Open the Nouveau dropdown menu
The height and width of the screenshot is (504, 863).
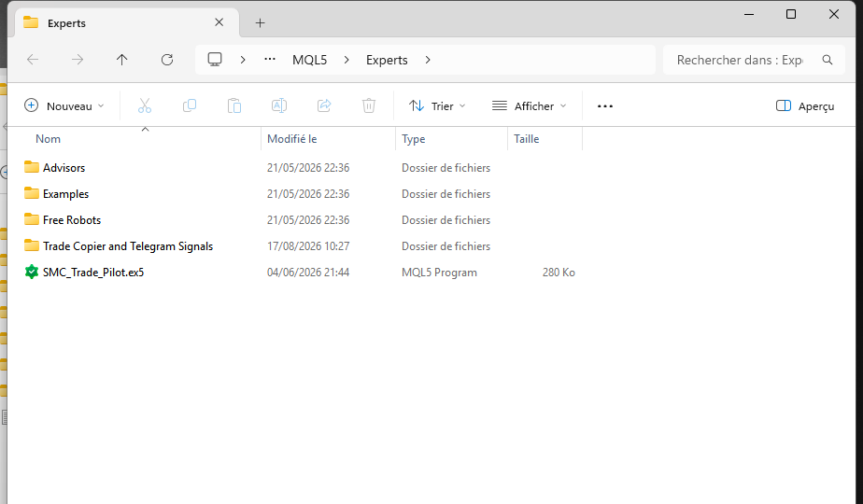click(x=64, y=105)
